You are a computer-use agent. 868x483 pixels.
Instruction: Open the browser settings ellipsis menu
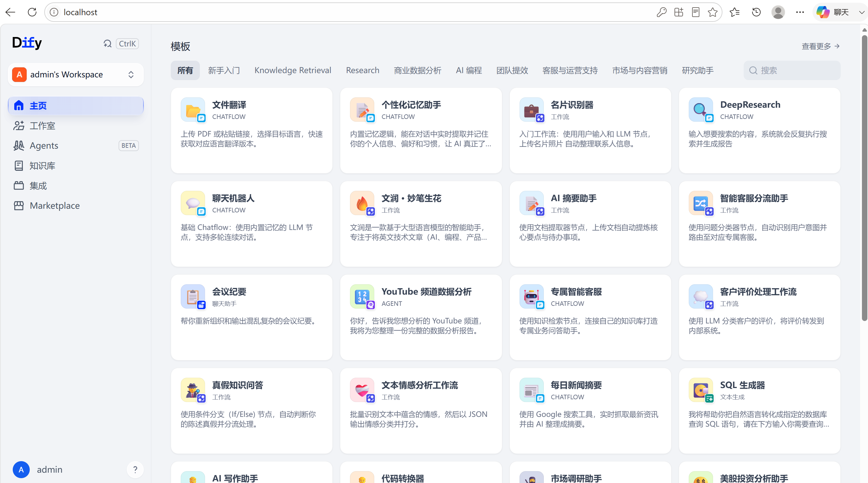click(800, 12)
